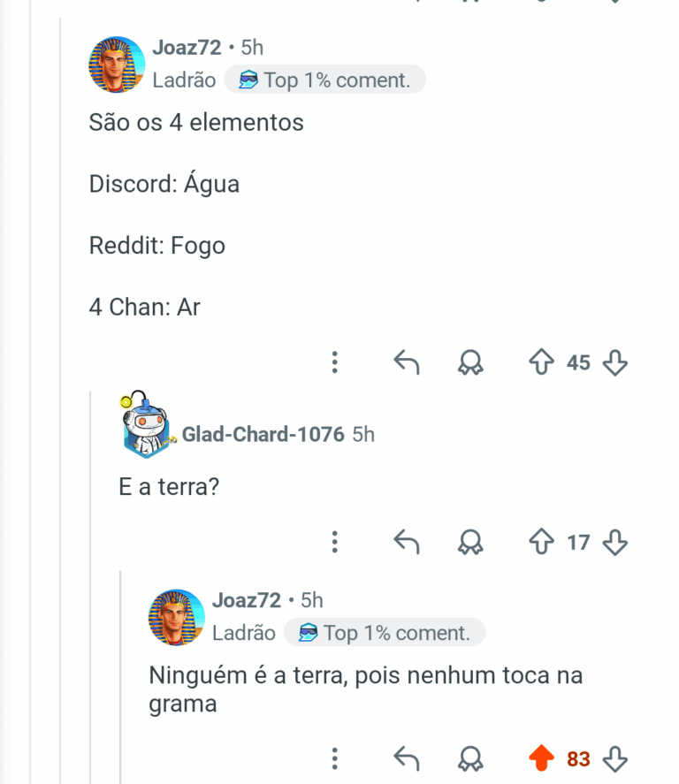Give an award to the 45-point comment
Viewport: 679px width, 784px height.
(470, 362)
